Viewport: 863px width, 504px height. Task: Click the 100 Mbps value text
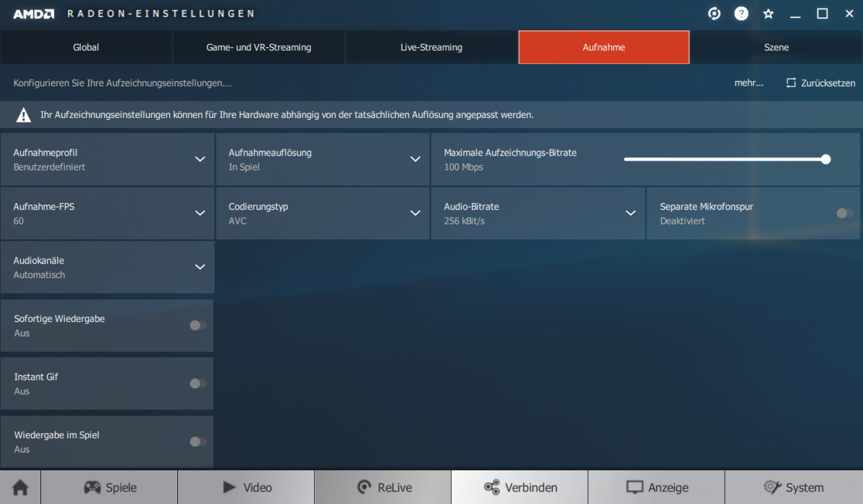(x=463, y=167)
